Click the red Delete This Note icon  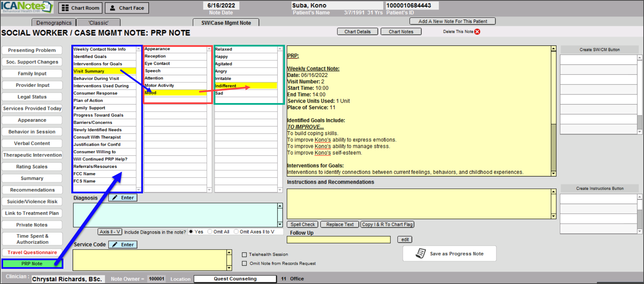click(x=477, y=32)
